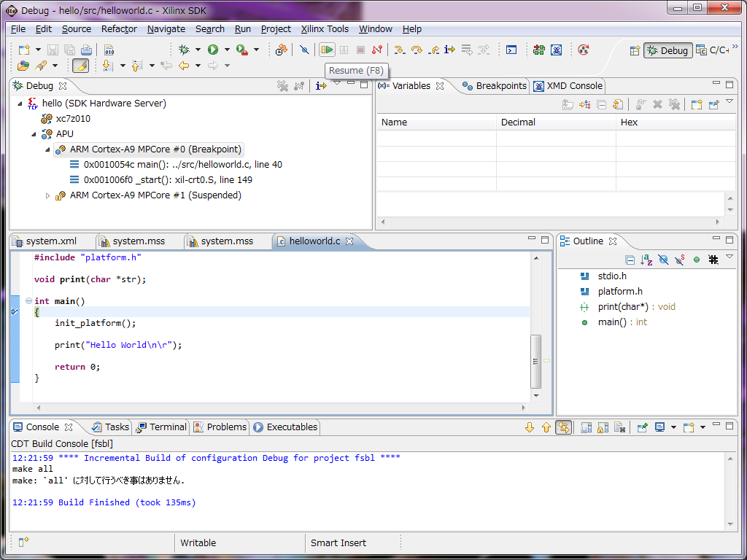Click Open New Variables View icon

pyautogui.click(x=696, y=104)
